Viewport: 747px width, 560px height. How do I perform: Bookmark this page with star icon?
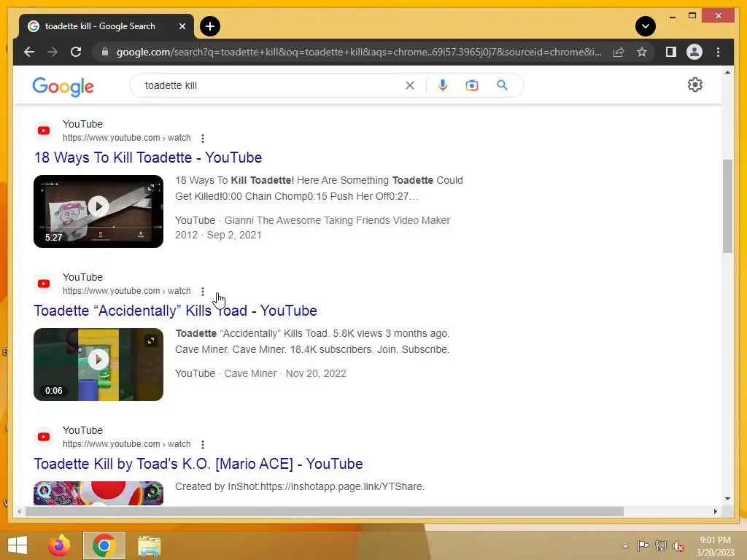point(642,52)
